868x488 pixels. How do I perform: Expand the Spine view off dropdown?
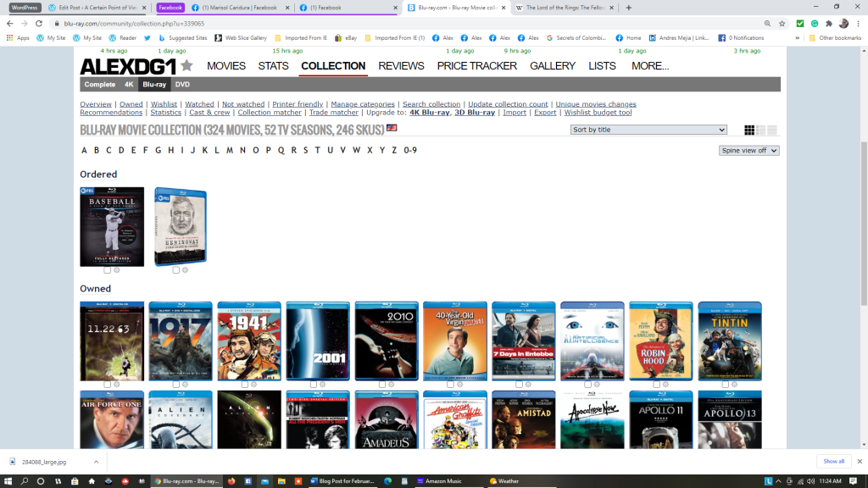[x=748, y=151]
